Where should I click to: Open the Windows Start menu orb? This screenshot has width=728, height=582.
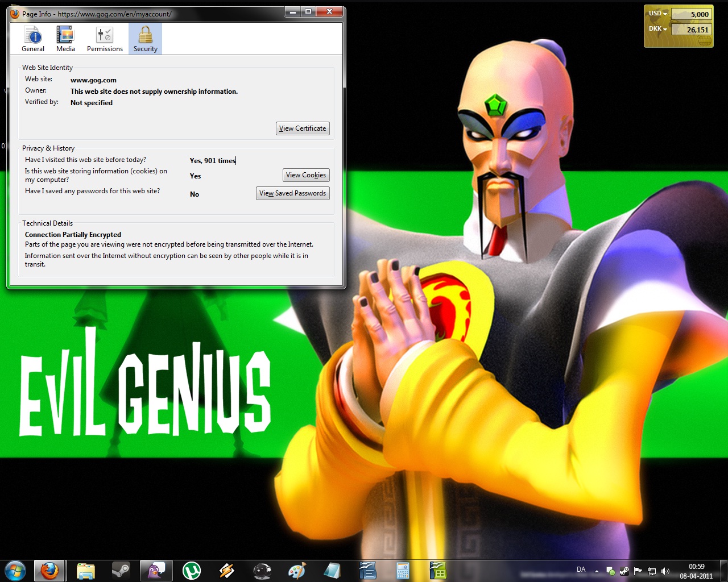pos(15,571)
